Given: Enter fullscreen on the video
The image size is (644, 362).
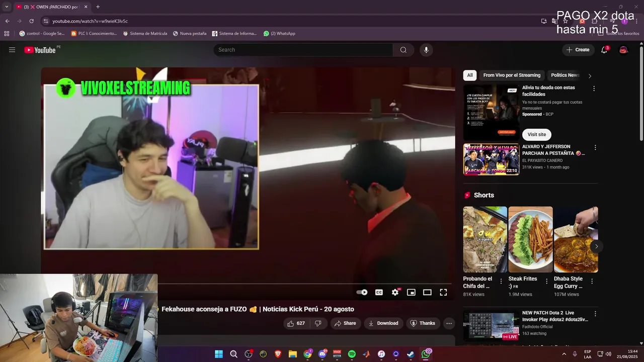Looking at the screenshot, I should point(443,292).
